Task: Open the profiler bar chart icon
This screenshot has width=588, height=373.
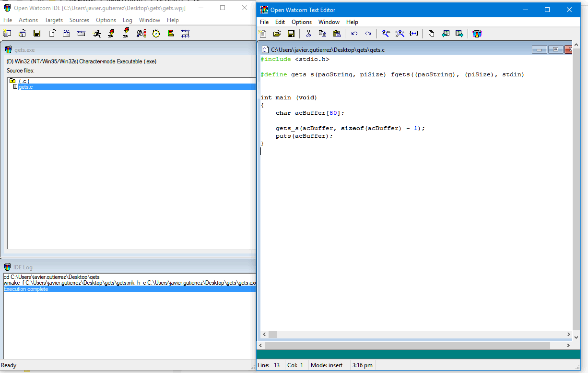Action: 171,33
